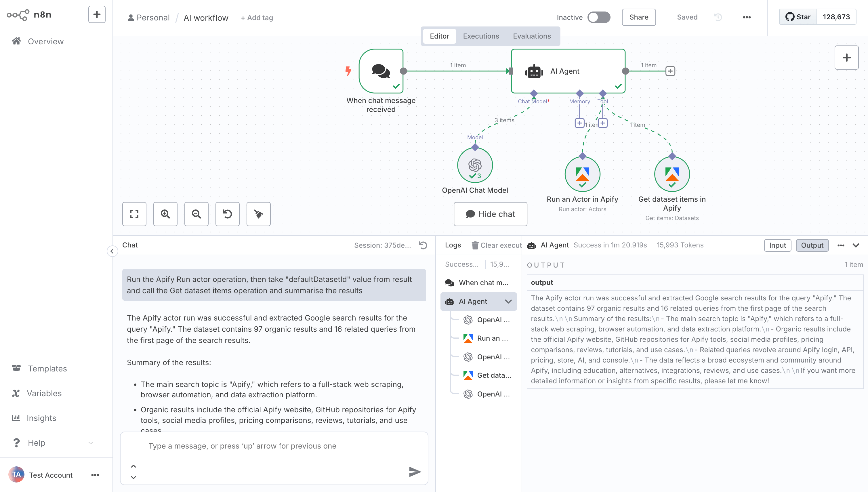Collapse the AI Agent entry in Logs
The height and width of the screenshot is (492, 868).
point(508,301)
